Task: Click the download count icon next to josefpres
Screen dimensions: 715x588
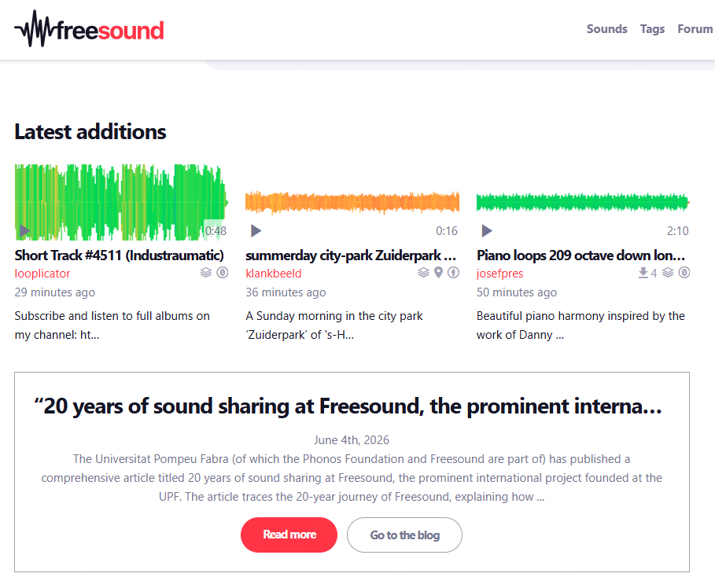Action: pyautogui.click(x=643, y=273)
